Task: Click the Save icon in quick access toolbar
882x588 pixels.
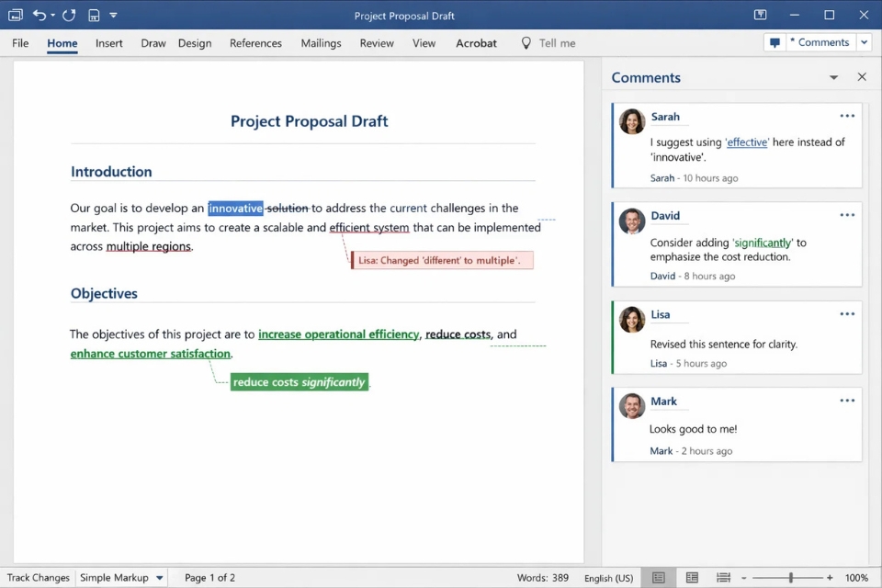Action: [94, 15]
